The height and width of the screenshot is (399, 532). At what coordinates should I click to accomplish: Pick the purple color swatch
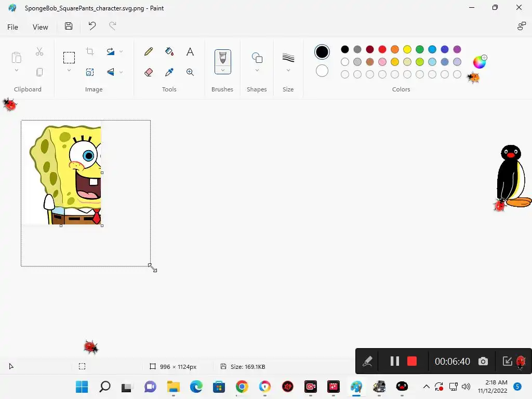click(457, 49)
